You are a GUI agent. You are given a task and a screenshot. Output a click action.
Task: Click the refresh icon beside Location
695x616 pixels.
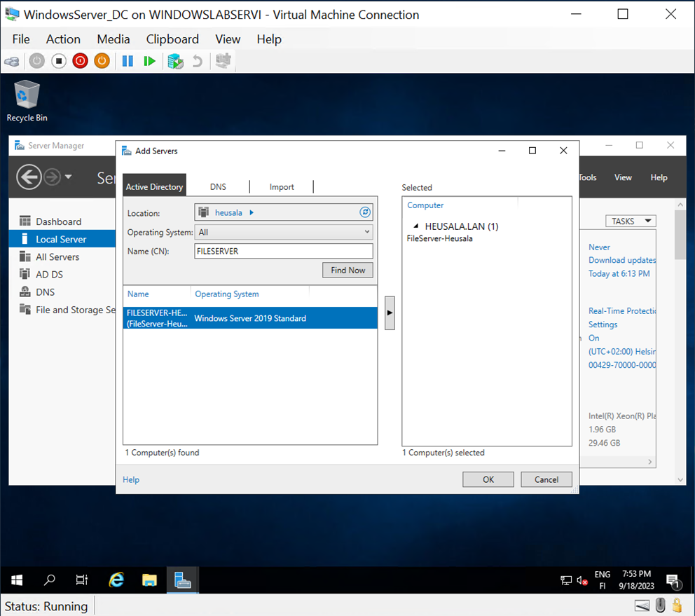[364, 212]
